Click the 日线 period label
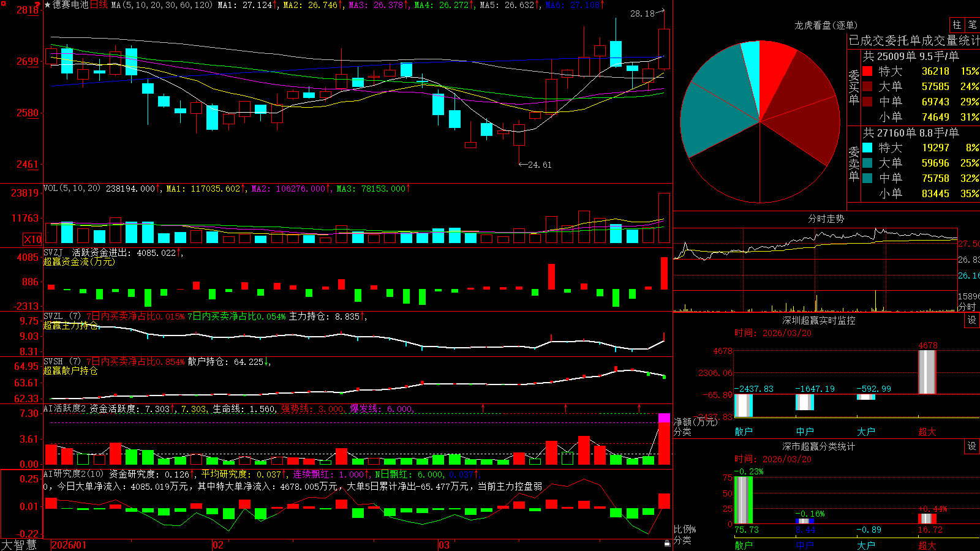The width and height of the screenshot is (980, 551). coord(99,5)
